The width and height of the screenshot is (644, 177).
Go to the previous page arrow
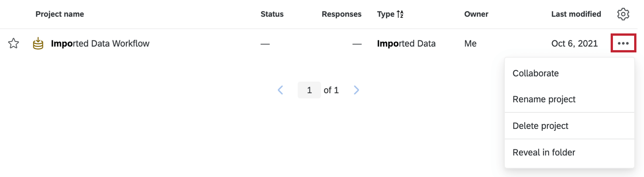[x=280, y=90]
